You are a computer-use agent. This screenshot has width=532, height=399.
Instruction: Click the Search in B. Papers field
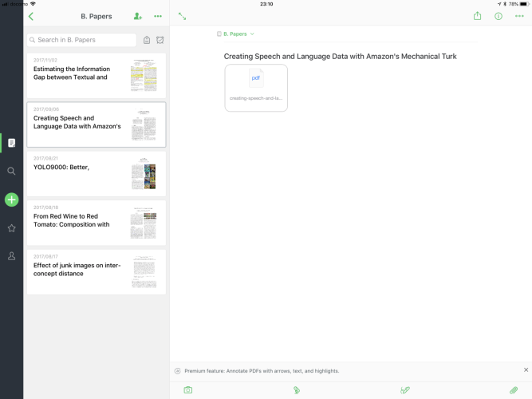click(x=81, y=40)
